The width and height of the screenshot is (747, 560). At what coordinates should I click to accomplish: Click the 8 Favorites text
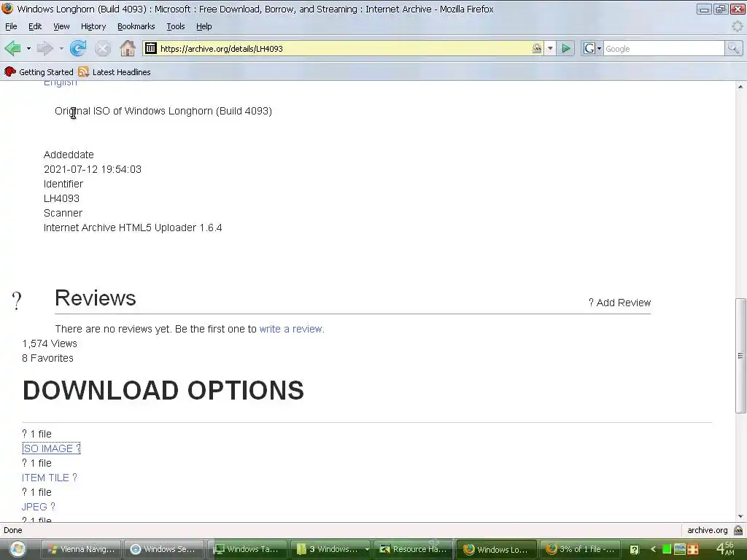47,358
